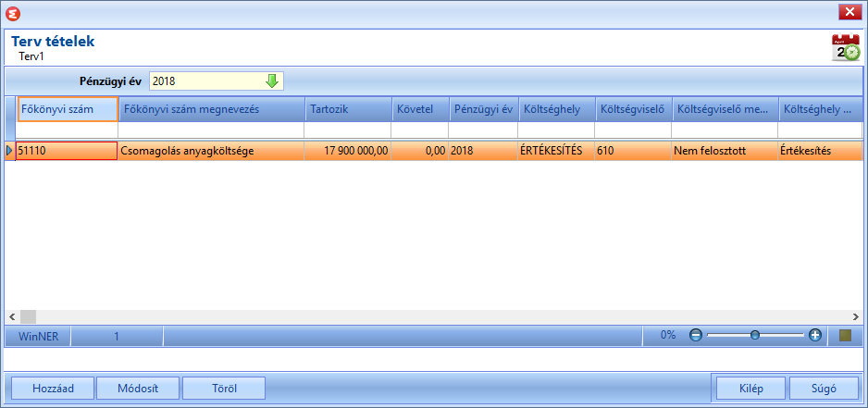Click the zoom slider handle
868x408 pixels.
coord(755,335)
